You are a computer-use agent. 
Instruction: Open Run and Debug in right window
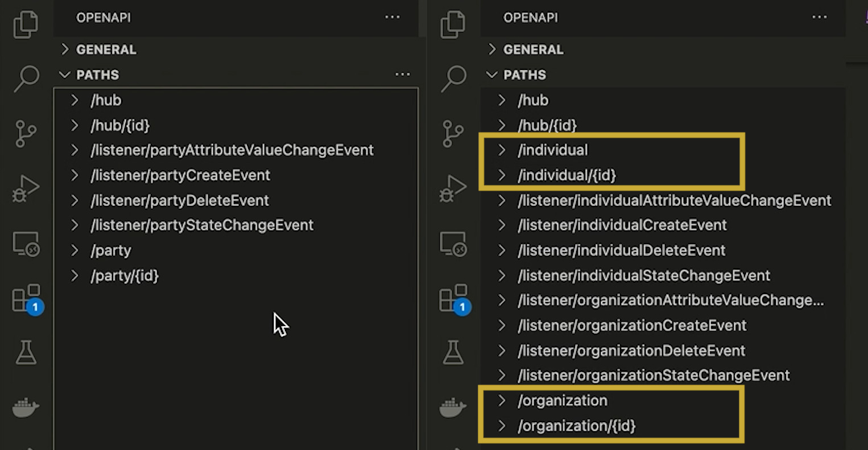(x=453, y=188)
